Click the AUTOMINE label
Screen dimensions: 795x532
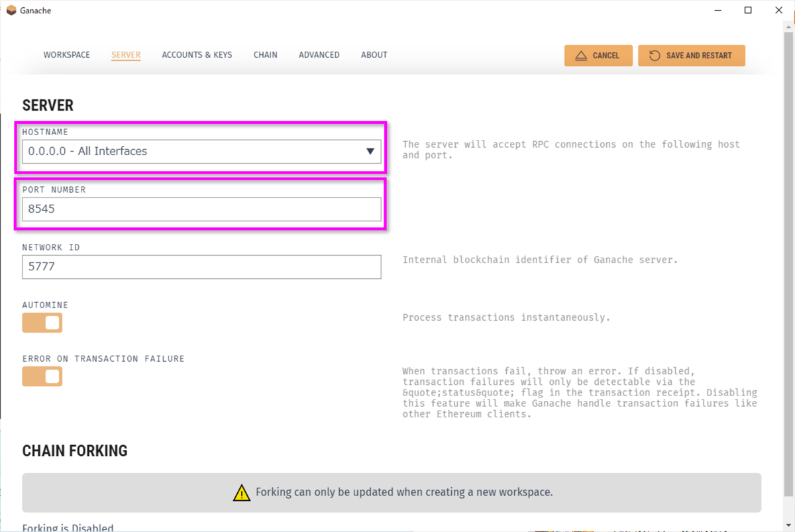45,305
